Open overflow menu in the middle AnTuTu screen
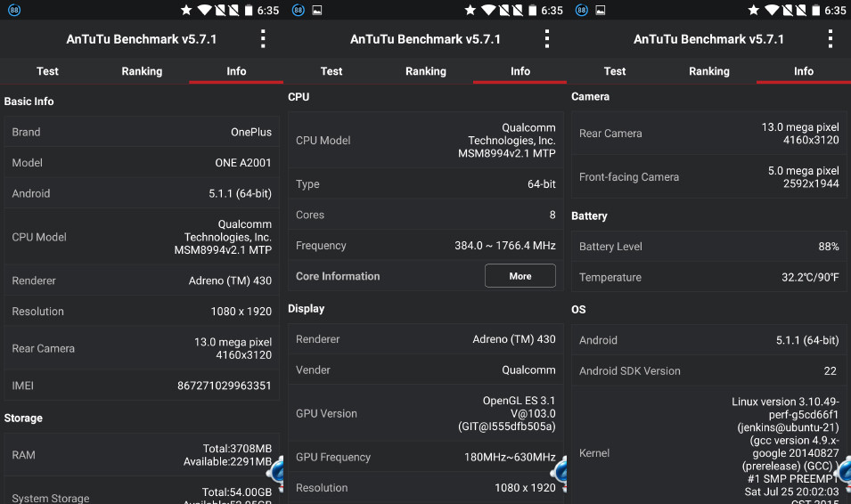851x504 pixels. [546, 39]
